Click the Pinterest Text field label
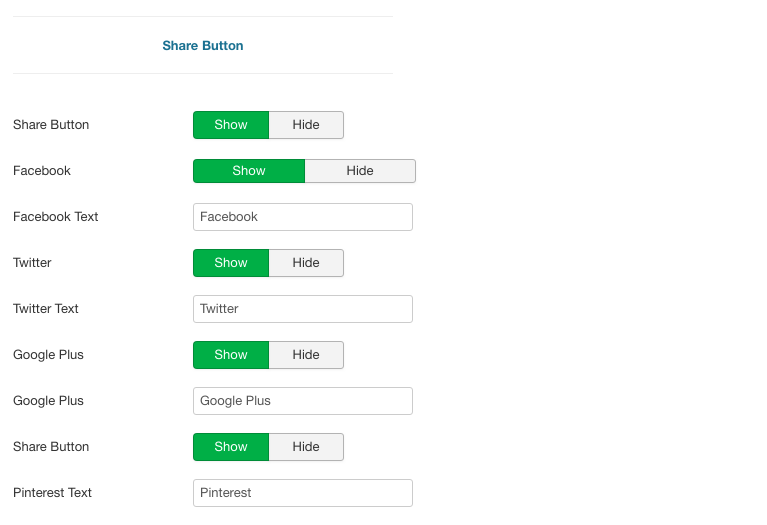Screen dimensions: 767x525 tap(52, 493)
